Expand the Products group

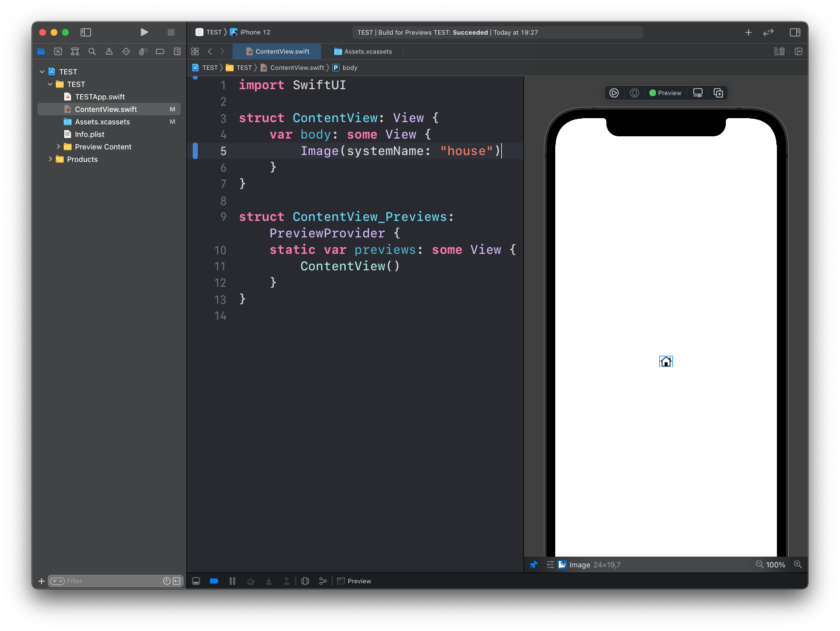coord(51,159)
